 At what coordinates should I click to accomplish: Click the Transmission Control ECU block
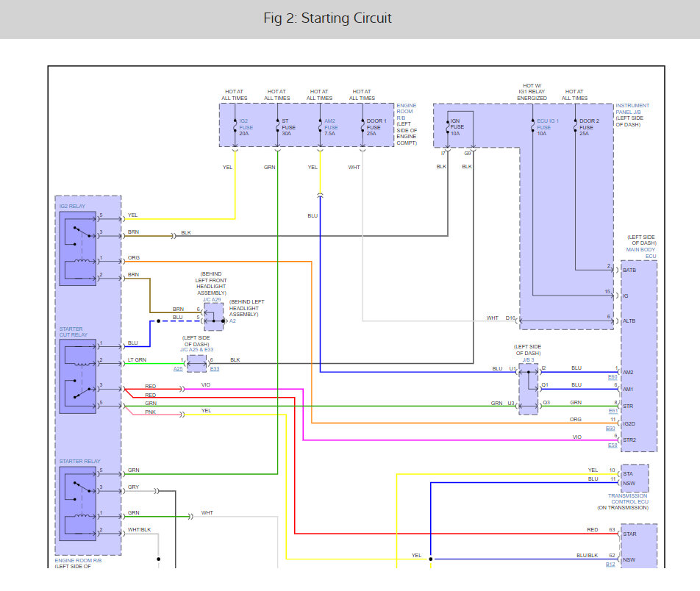point(635,478)
